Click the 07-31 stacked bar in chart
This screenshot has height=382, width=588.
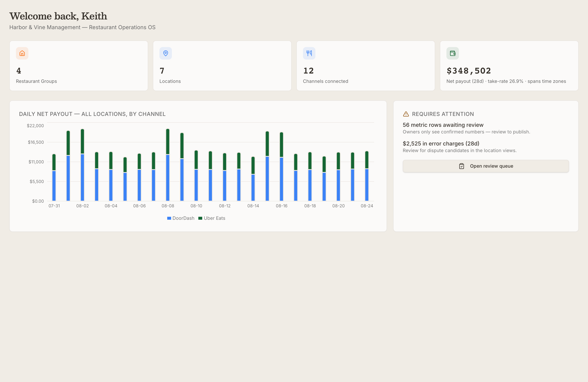pos(54,177)
